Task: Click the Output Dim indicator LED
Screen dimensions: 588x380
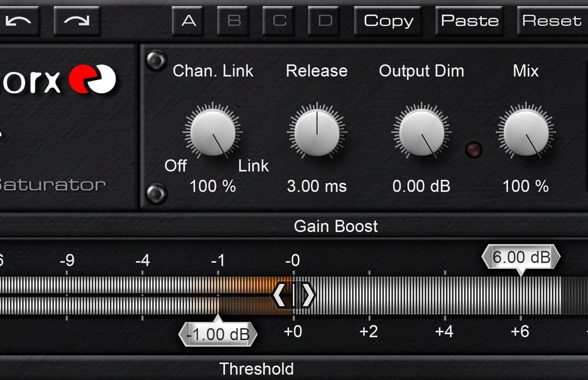Action: pyautogui.click(x=473, y=149)
